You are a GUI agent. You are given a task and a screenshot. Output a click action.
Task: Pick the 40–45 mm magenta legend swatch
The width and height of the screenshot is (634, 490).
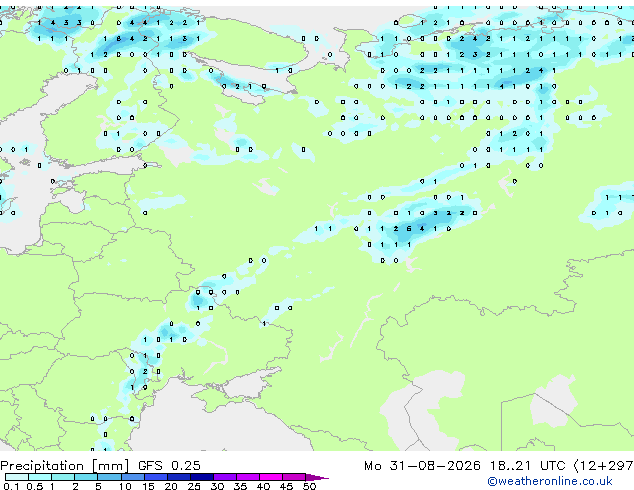pyautogui.click(x=271, y=477)
